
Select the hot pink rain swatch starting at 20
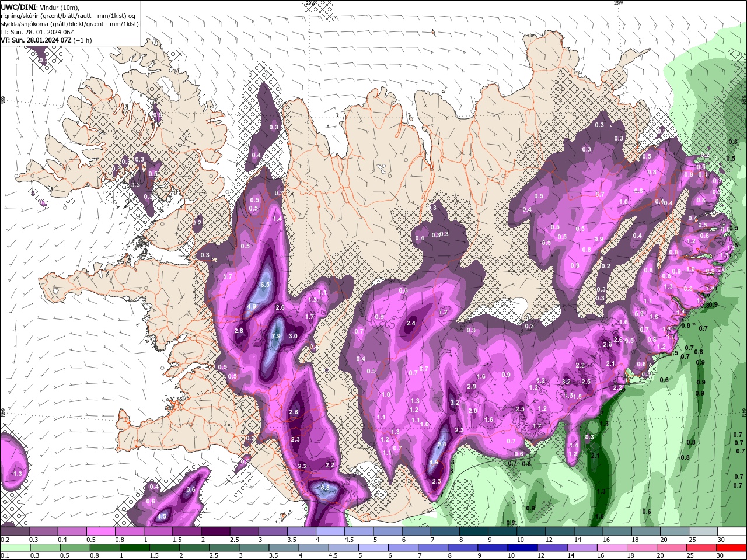click(672, 548)
